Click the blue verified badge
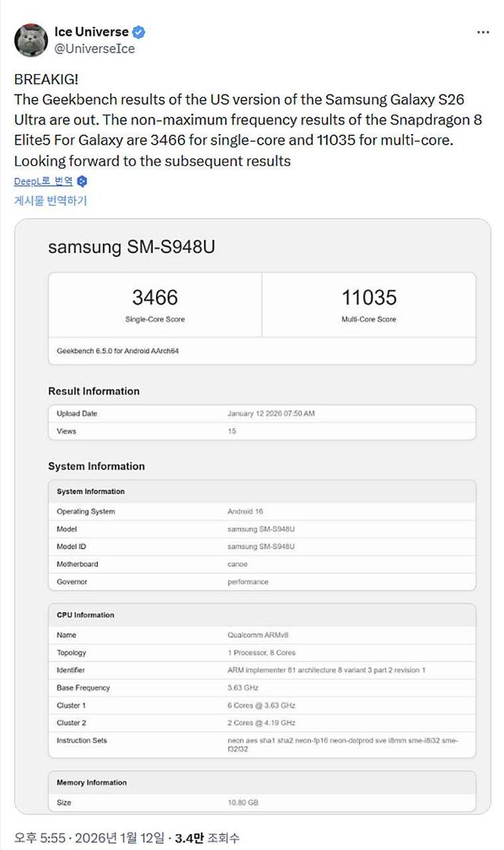 (x=139, y=32)
